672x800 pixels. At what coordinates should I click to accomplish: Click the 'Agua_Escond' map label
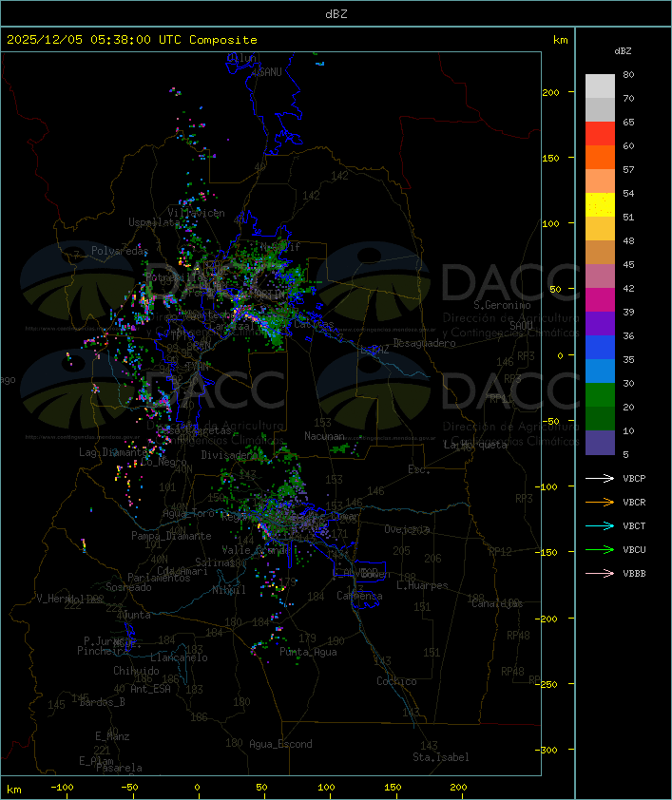pyautogui.click(x=280, y=744)
